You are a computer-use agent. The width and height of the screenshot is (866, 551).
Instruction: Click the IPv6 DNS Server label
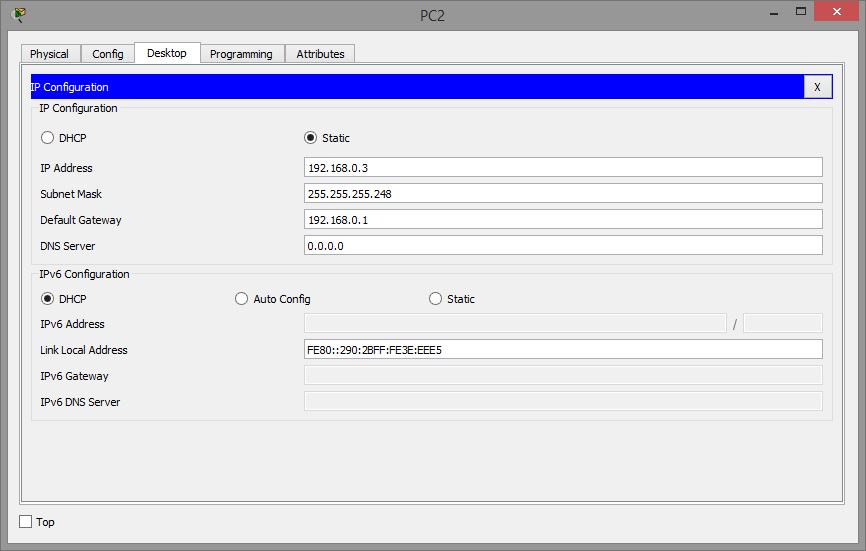[80, 402]
